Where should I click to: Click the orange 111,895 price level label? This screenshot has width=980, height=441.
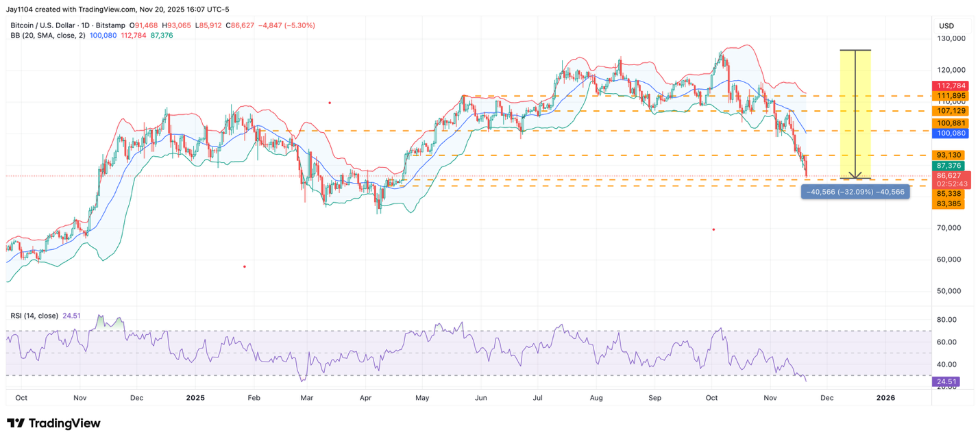948,95
